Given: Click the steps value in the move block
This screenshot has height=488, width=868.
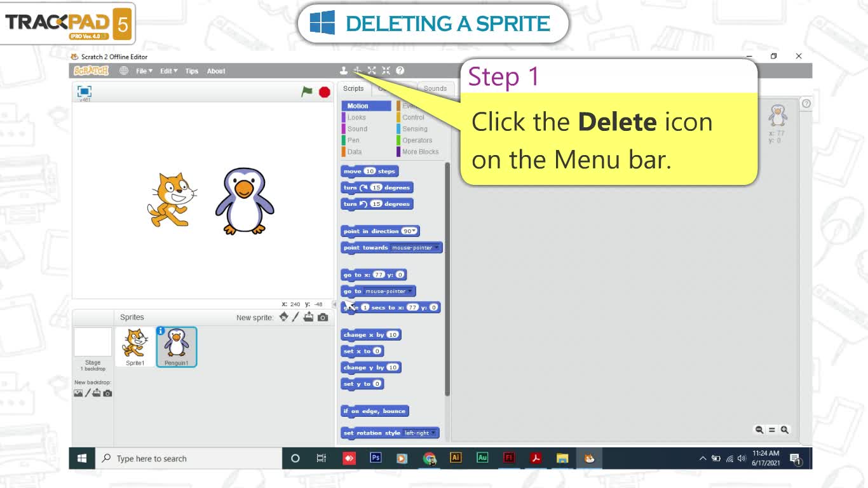Looking at the screenshot, I should pyautogui.click(x=370, y=172).
